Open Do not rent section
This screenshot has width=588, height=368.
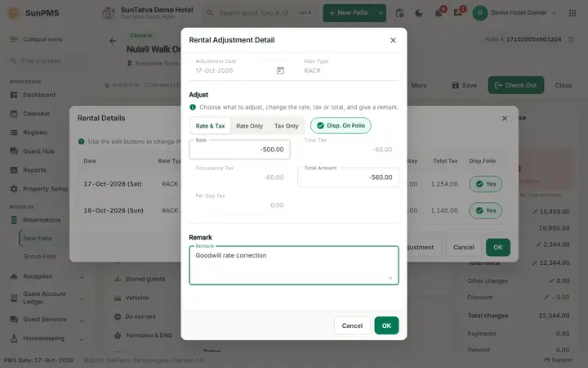[135, 316]
